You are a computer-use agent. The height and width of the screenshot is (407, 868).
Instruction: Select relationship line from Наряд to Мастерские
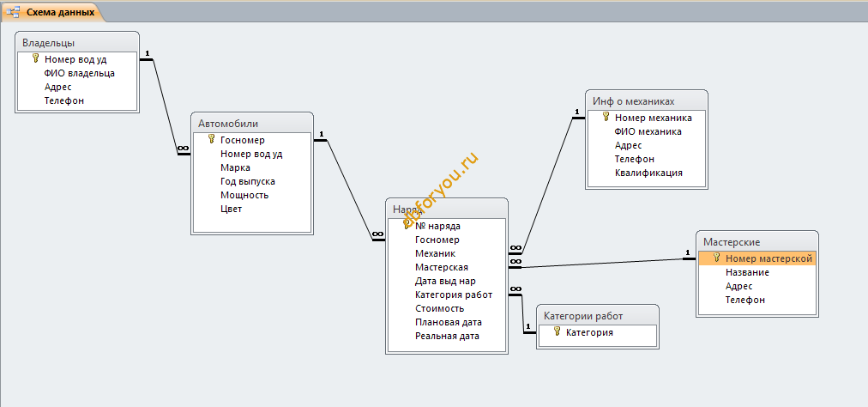[x=603, y=264]
